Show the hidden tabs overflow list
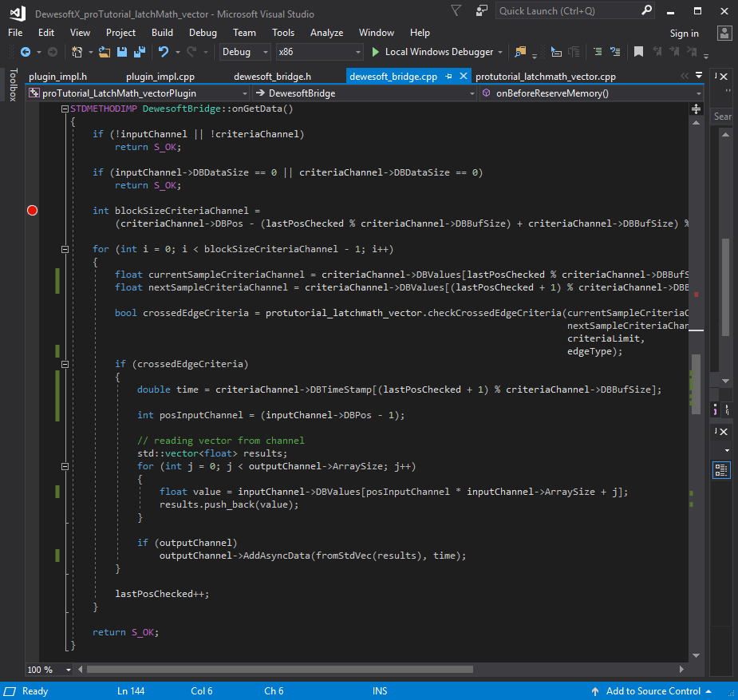The width and height of the screenshot is (738, 700). click(699, 75)
